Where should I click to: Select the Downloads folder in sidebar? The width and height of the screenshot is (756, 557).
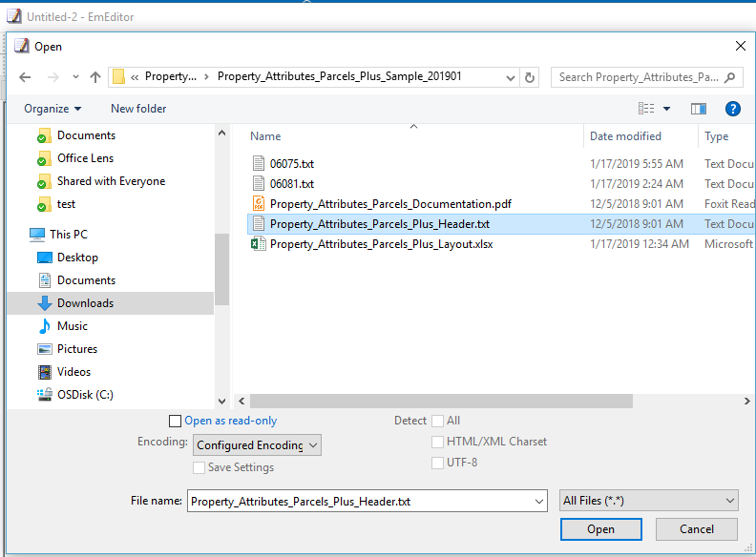point(85,303)
